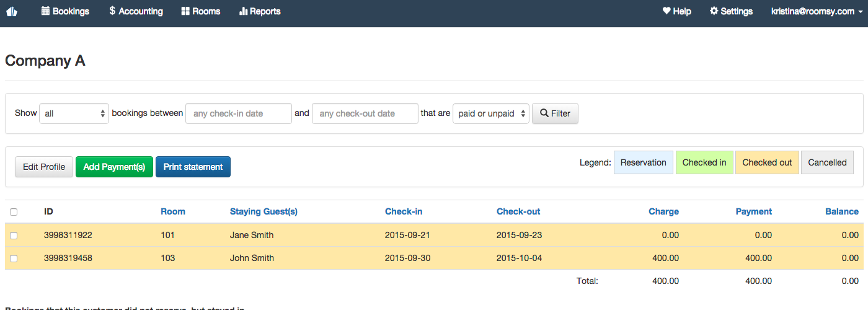Click the grid icon beside Rooms

185,11
